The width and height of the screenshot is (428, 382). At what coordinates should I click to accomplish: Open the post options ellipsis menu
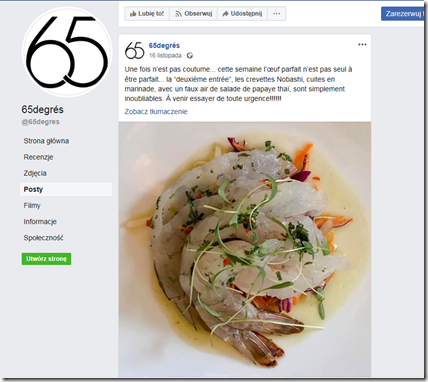[362, 45]
